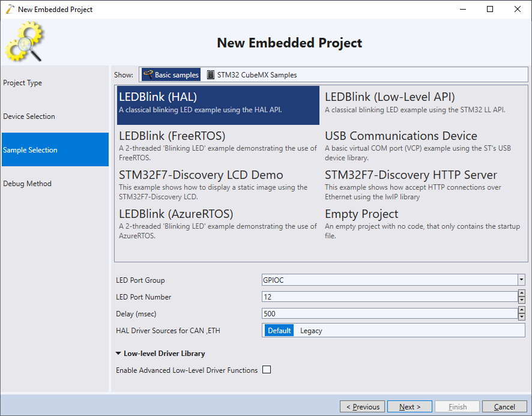Screen dimensions: 532x416
Task: Pick the USB Communications Device sample
Action: (424, 144)
